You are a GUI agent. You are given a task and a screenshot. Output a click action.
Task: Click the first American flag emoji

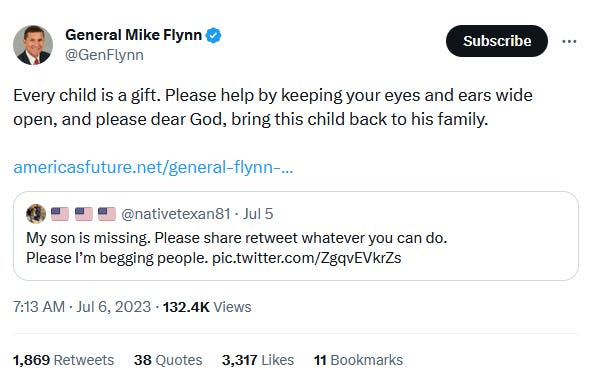click(60, 214)
